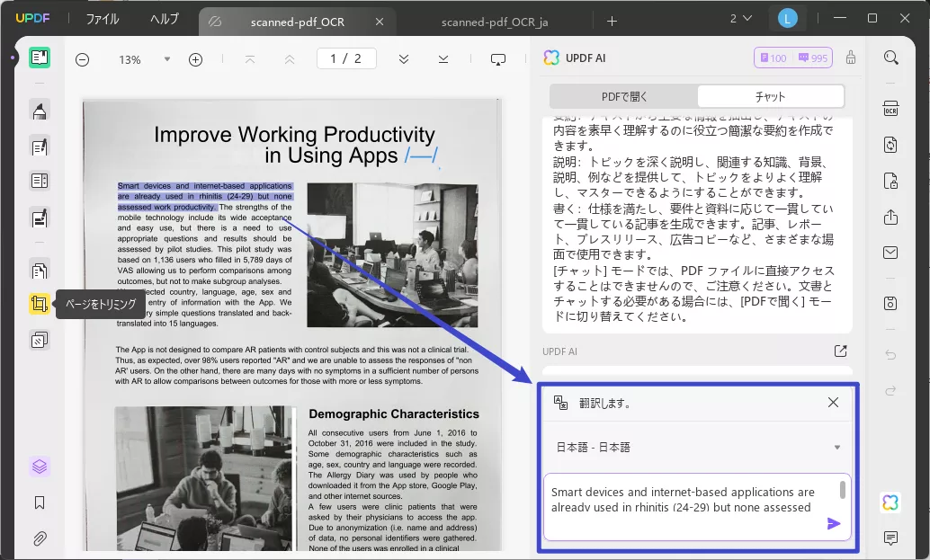Open the Form preparation tool below Edit PDF
This screenshot has height=560, width=930.
point(40,181)
